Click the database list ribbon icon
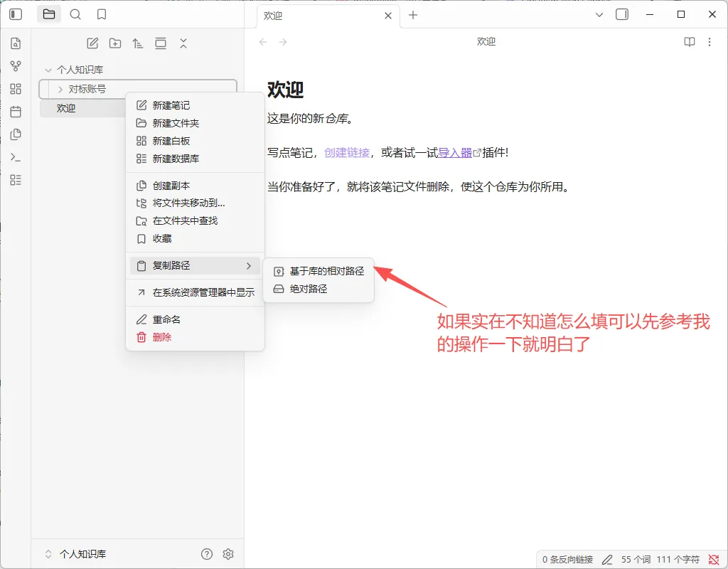The image size is (728, 569). (x=16, y=180)
